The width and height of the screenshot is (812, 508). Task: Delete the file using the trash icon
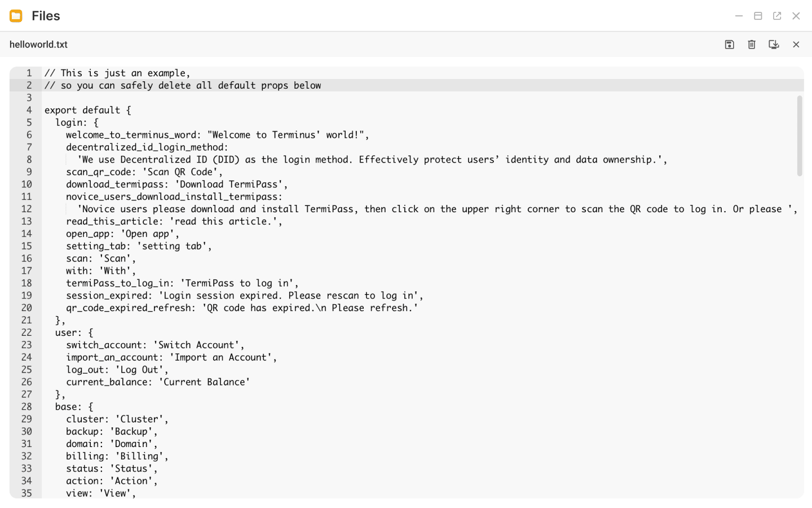click(x=752, y=45)
